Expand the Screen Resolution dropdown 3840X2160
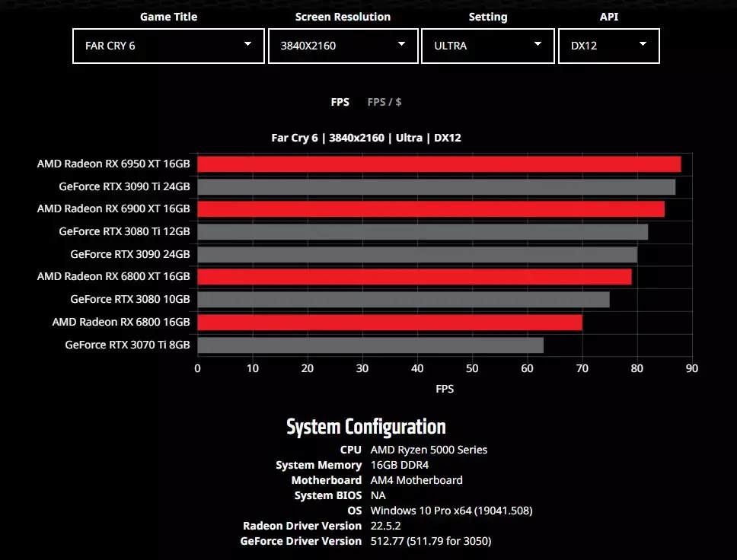Image resolution: width=737 pixels, height=560 pixels. click(343, 46)
